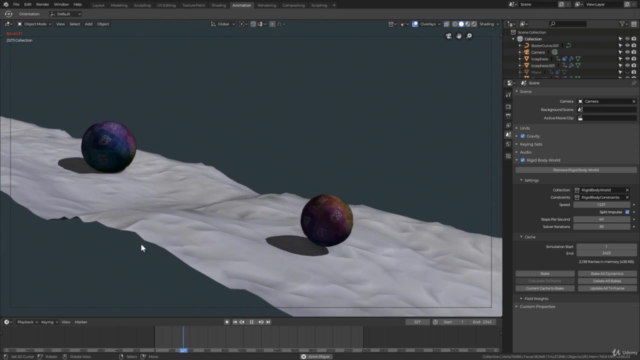Click the Bake button
This screenshot has width=640, height=360.
[545, 274]
